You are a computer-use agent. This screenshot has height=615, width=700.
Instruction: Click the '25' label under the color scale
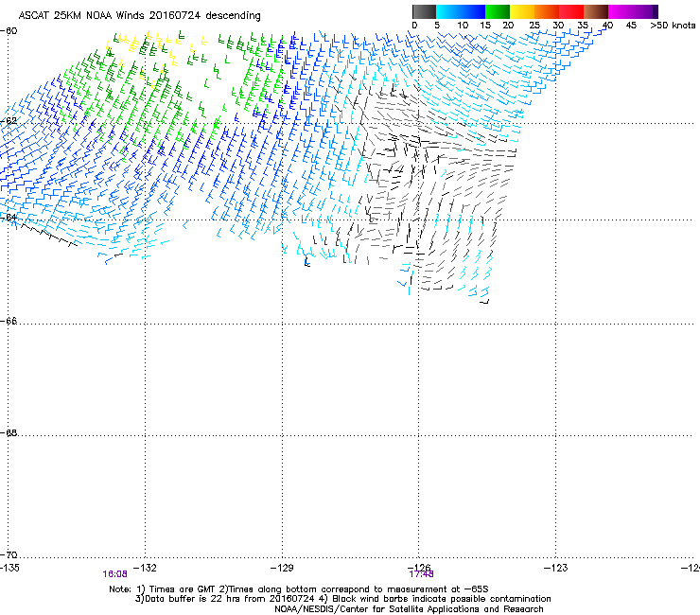click(x=534, y=26)
